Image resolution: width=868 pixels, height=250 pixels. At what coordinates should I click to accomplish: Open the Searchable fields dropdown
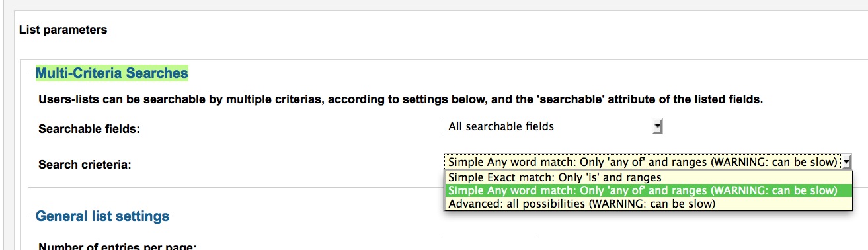point(553,126)
